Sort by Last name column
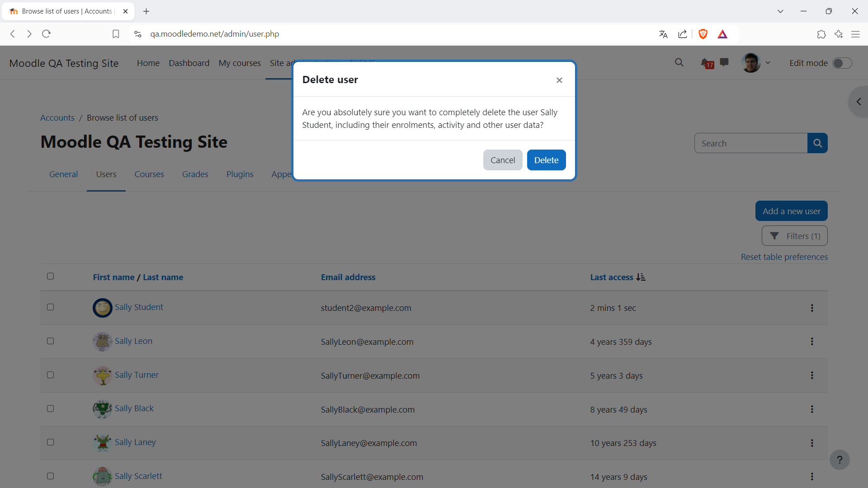Viewport: 868px width, 488px height. [163, 277]
